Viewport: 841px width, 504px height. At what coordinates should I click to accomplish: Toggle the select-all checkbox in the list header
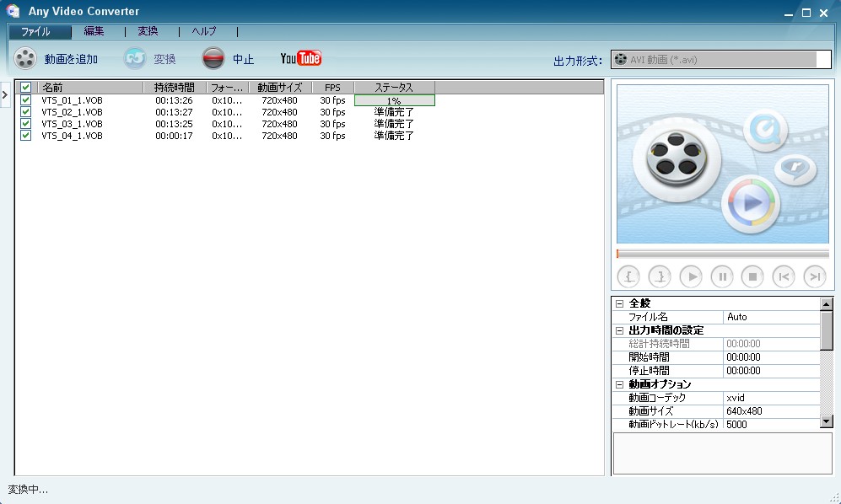[26, 87]
